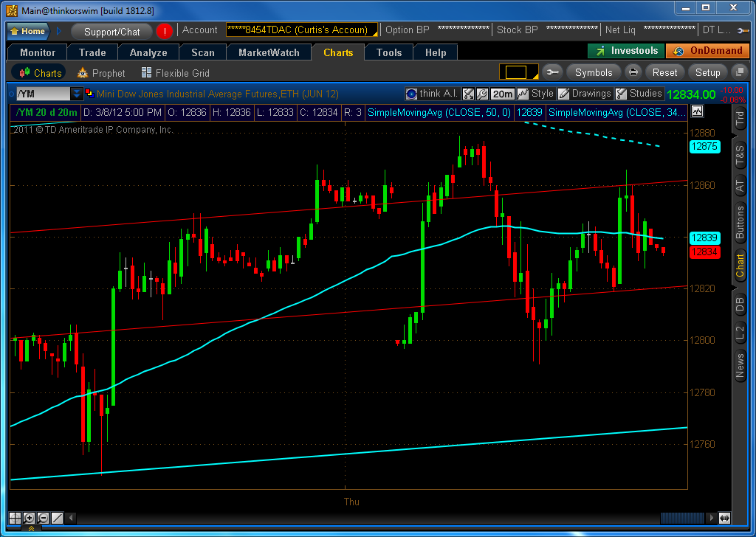Click the 12839 moving average price label
756x537 pixels.
pos(705,238)
